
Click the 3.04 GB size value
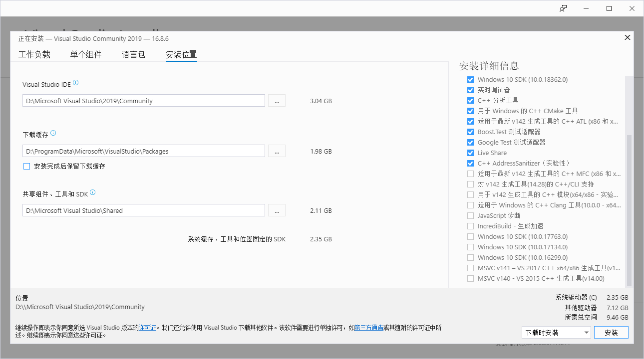click(x=321, y=101)
